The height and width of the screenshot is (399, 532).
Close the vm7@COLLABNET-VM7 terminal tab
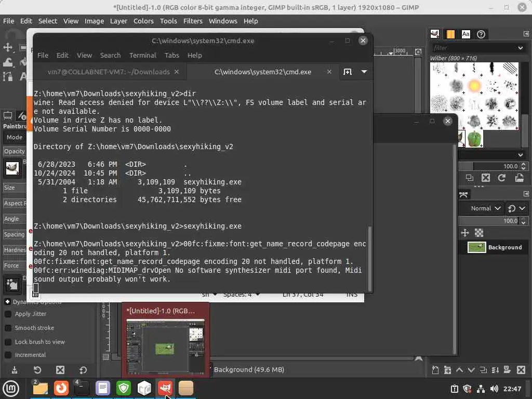click(x=177, y=72)
